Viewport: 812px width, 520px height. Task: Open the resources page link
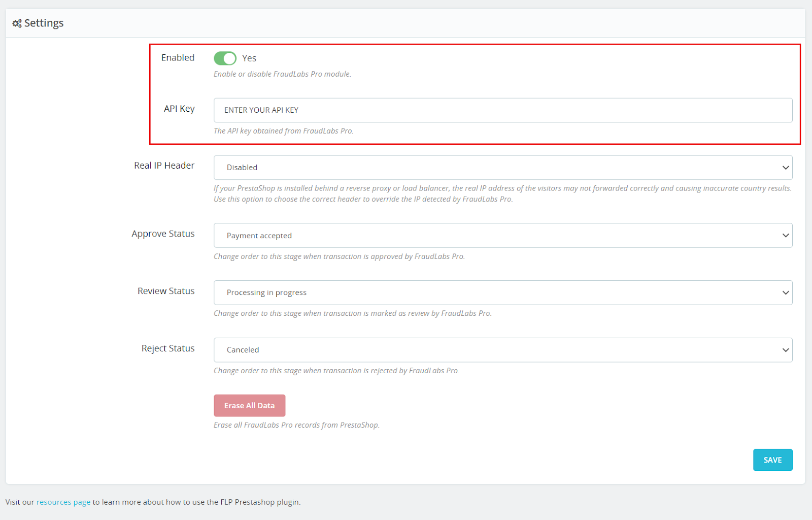click(63, 502)
